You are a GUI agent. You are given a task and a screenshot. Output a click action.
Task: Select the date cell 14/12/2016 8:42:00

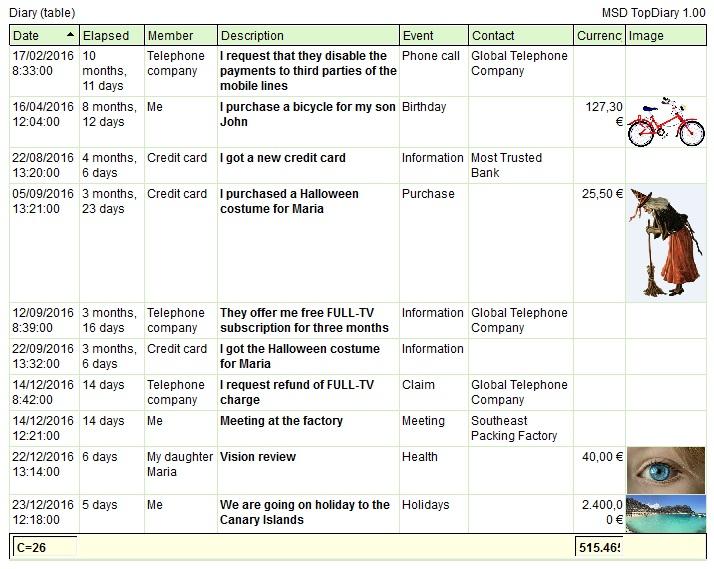click(43, 392)
